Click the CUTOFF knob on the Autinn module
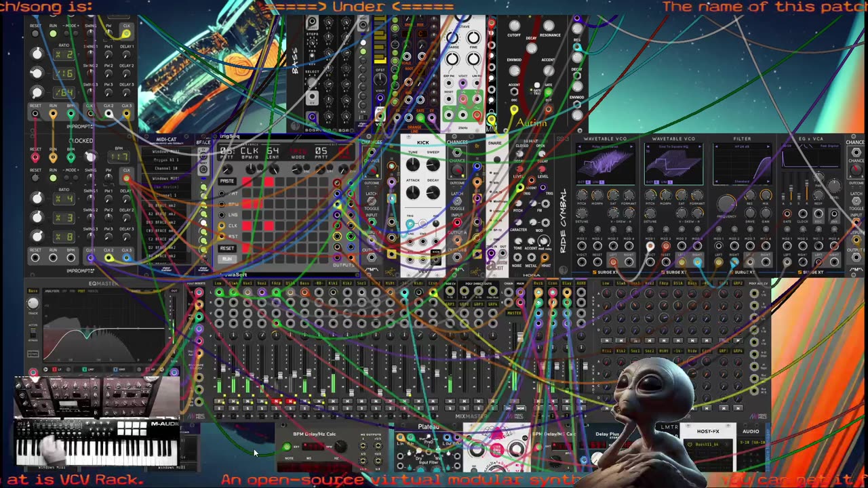The width and height of the screenshot is (868, 488). 514,27
